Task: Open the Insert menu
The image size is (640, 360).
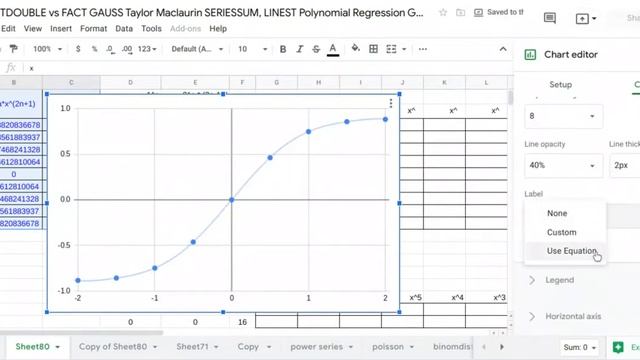Action: click(x=61, y=29)
